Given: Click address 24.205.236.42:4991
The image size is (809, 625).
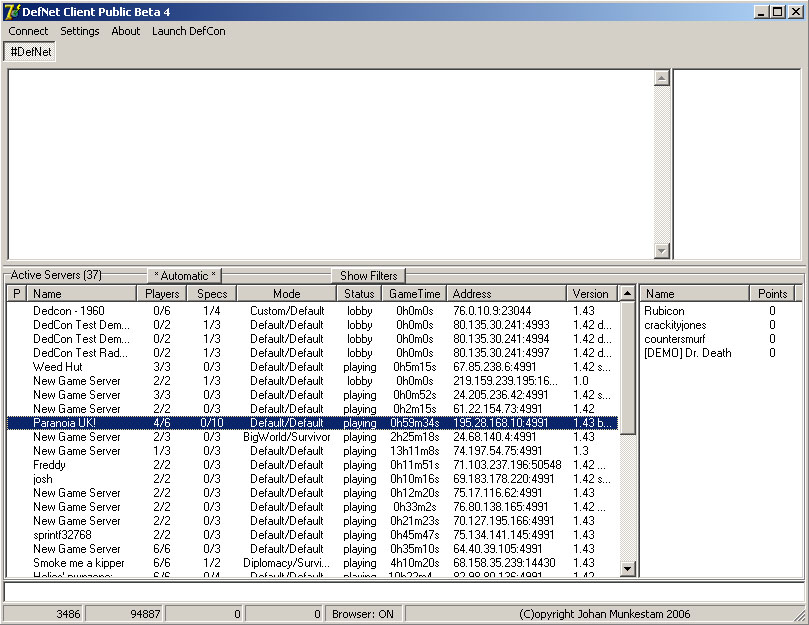Looking at the screenshot, I should (500, 395).
